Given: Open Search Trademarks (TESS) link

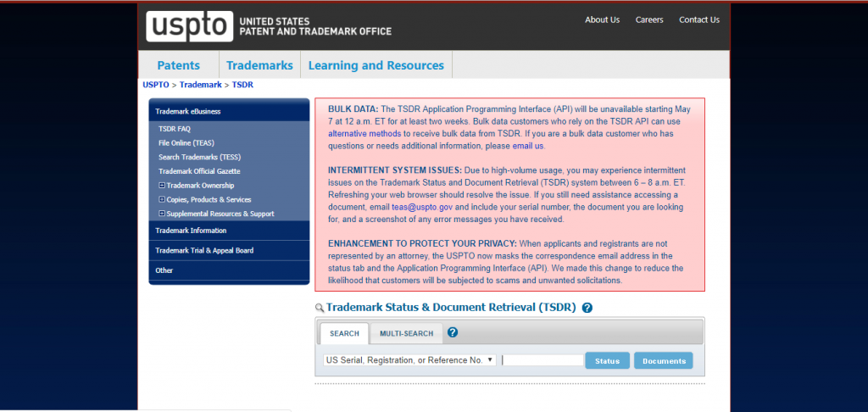Looking at the screenshot, I should [200, 158].
